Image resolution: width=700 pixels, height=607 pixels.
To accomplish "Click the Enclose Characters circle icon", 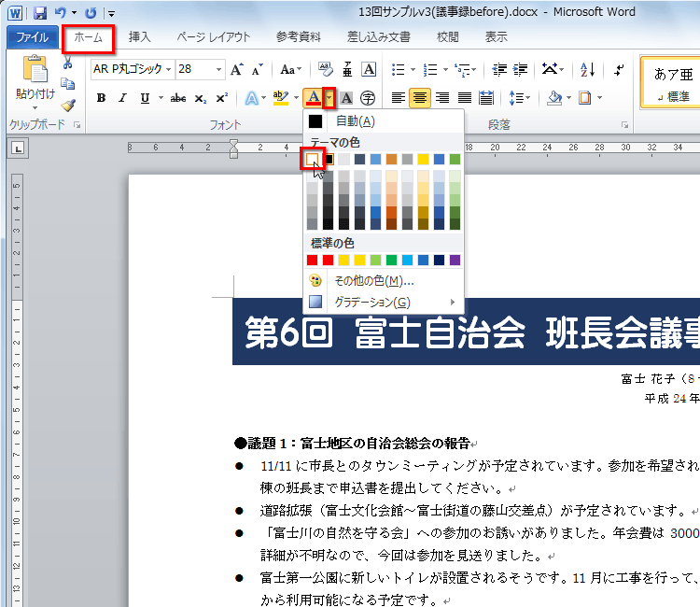I will (368, 98).
